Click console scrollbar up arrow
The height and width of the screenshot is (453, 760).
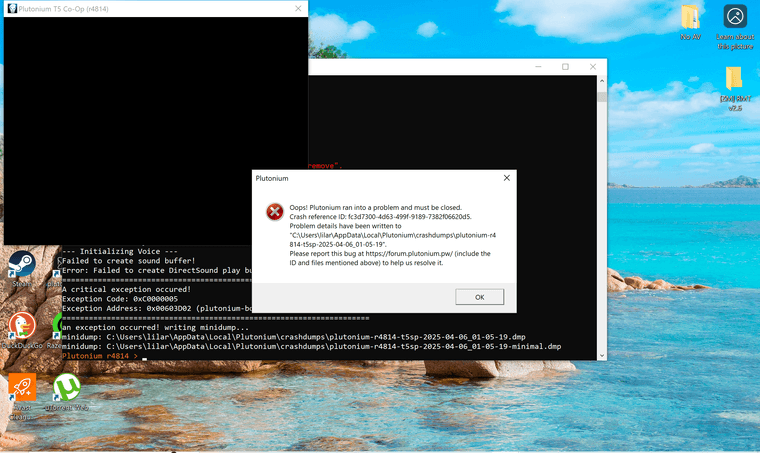coord(602,81)
